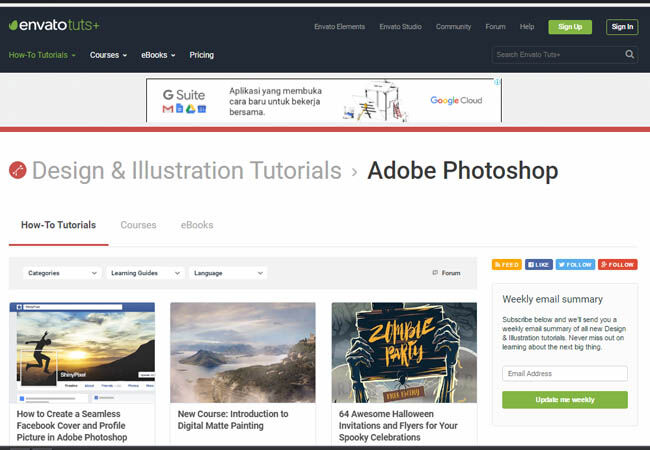Click the Google+ Follow button
650x450 pixels.
click(x=617, y=264)
